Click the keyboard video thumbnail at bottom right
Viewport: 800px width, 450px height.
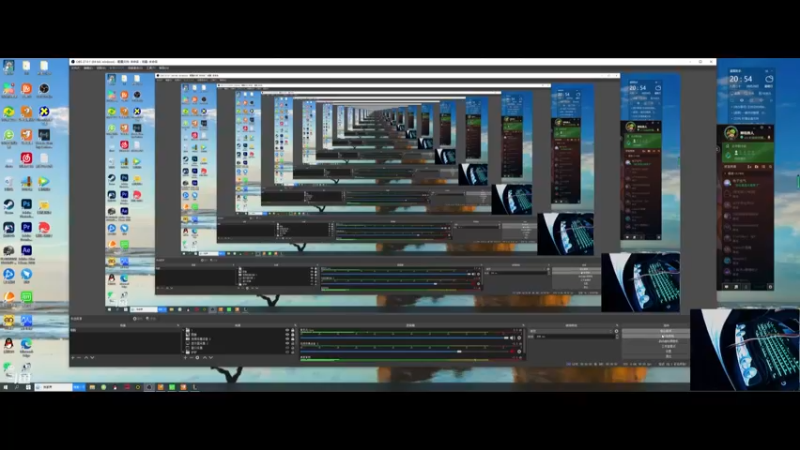coord(745,349)
